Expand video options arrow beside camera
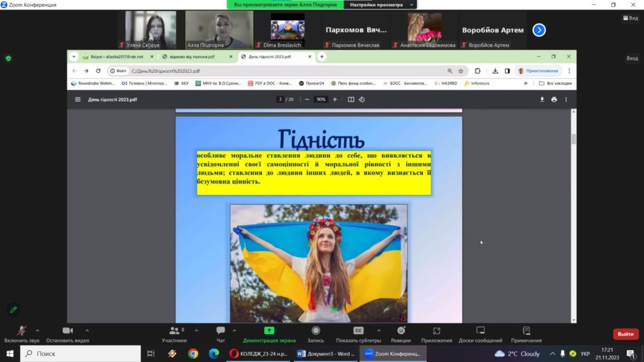 pyautogui.click(x=87, y=331)
